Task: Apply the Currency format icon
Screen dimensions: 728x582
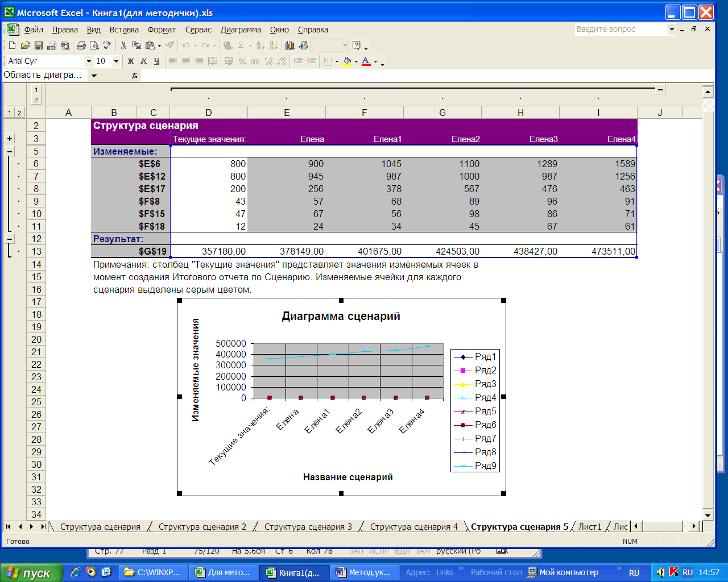Action: coord(229,61)
